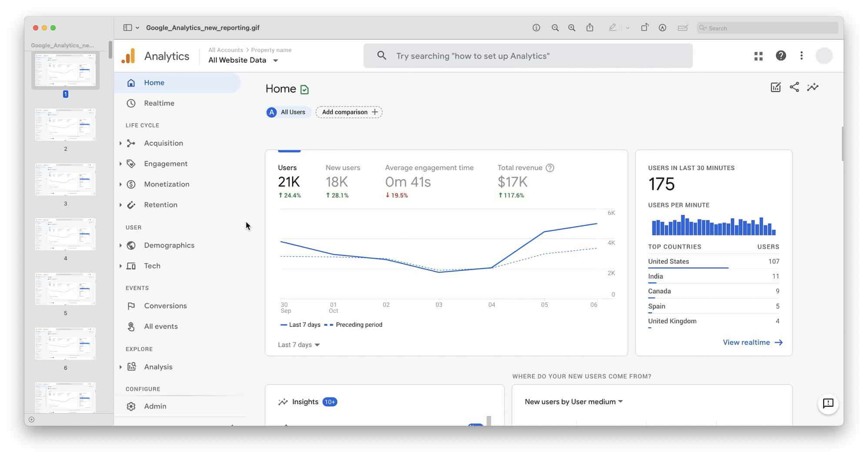Image resolution: width=868 pixels, height=458 pixels.
Task: Click the Preview rotate icon
Action: [644, 27]
